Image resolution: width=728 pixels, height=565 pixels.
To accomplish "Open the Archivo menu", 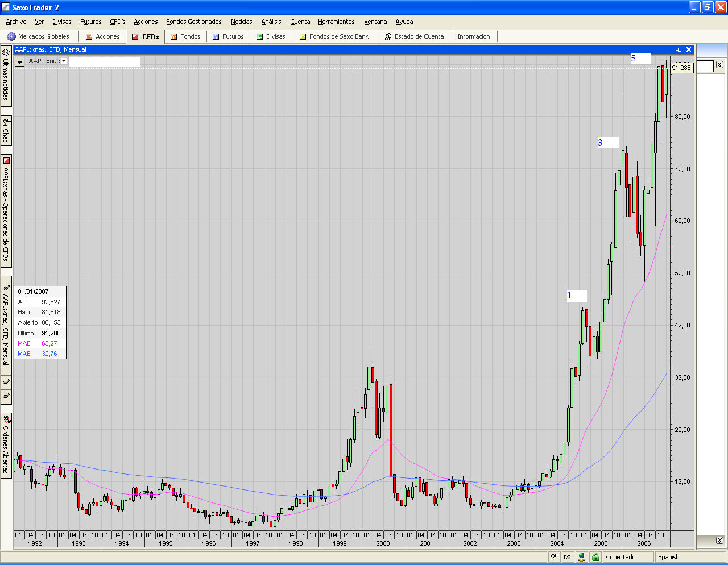I will click(16, 22).
